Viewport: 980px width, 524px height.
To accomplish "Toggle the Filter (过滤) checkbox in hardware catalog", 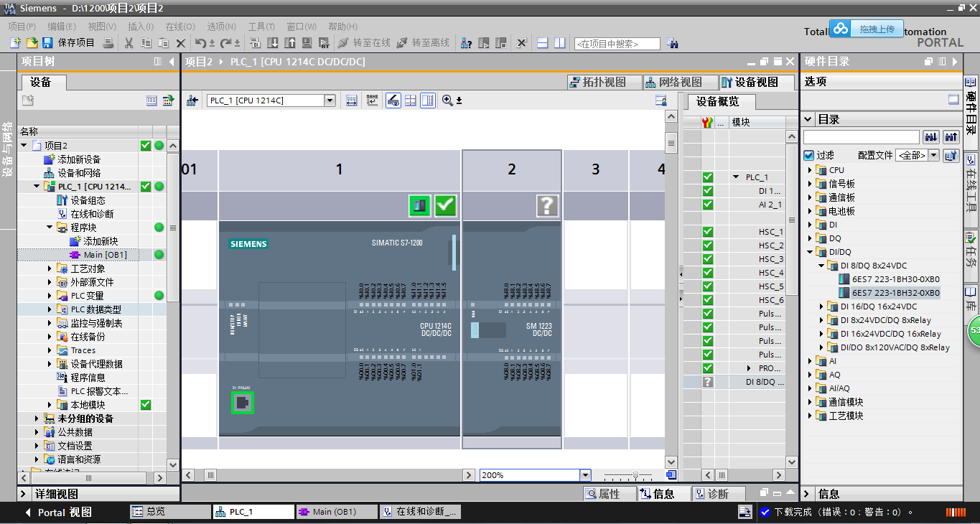I will (x=809, y=155).
